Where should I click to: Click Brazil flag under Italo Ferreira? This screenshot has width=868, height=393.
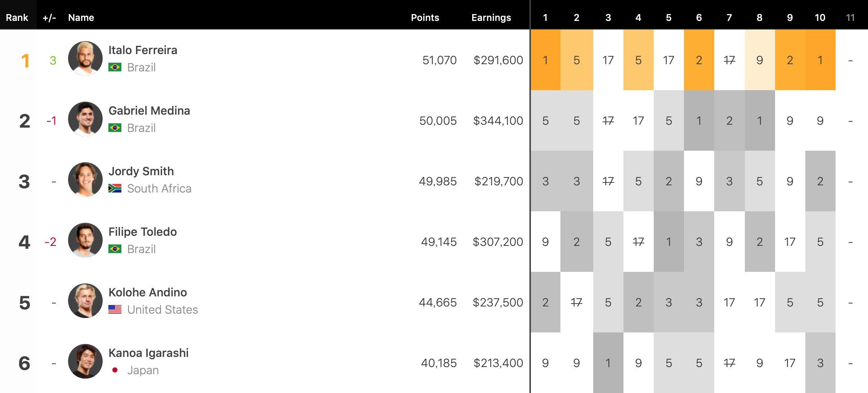115,67
